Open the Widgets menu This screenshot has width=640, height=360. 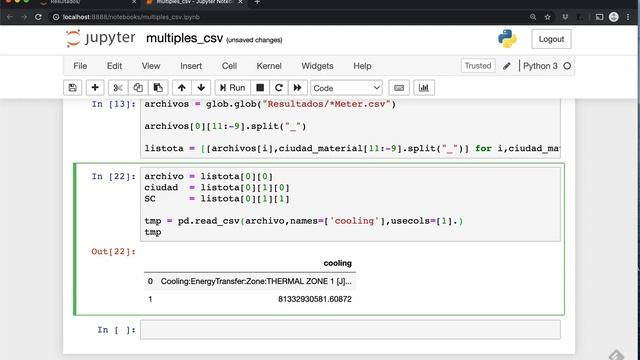317,66
